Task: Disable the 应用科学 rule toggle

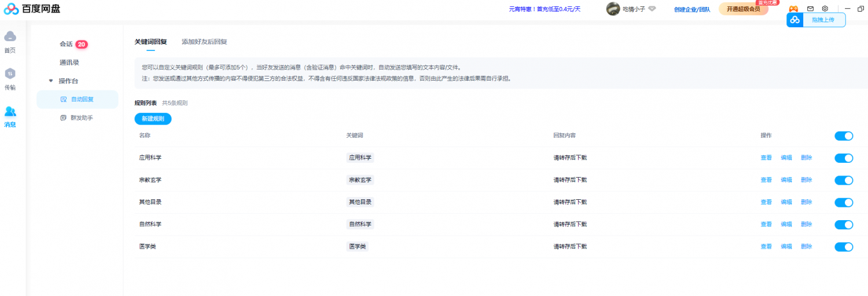Action: coord(844,158)
